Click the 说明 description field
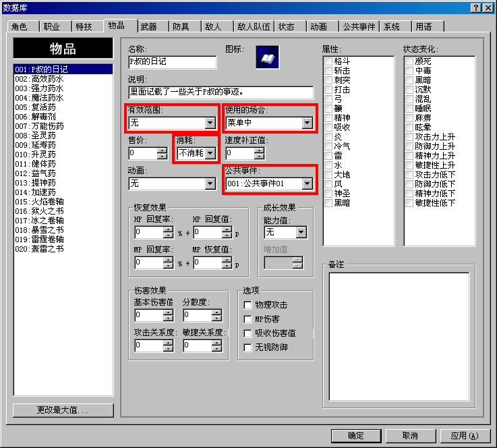 (x=221, y=92)
